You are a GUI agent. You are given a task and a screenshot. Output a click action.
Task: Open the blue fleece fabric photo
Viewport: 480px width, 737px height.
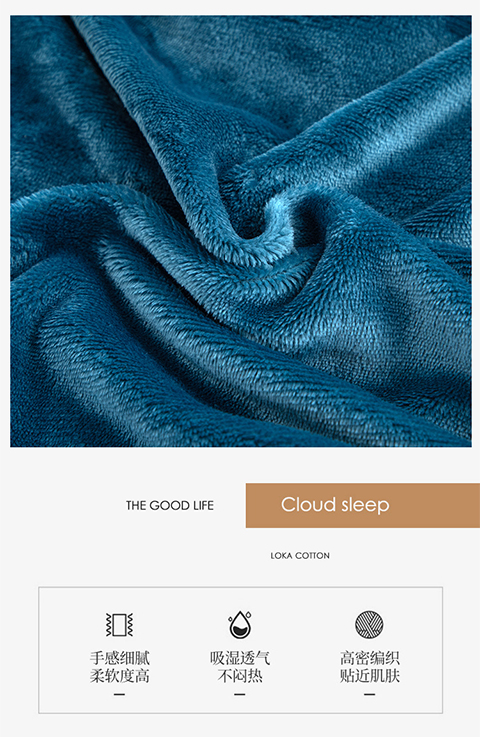point(241,231)
